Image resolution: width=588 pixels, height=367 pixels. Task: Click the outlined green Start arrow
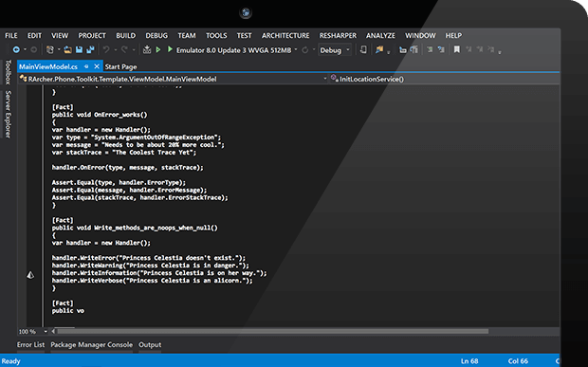point(158,49)
